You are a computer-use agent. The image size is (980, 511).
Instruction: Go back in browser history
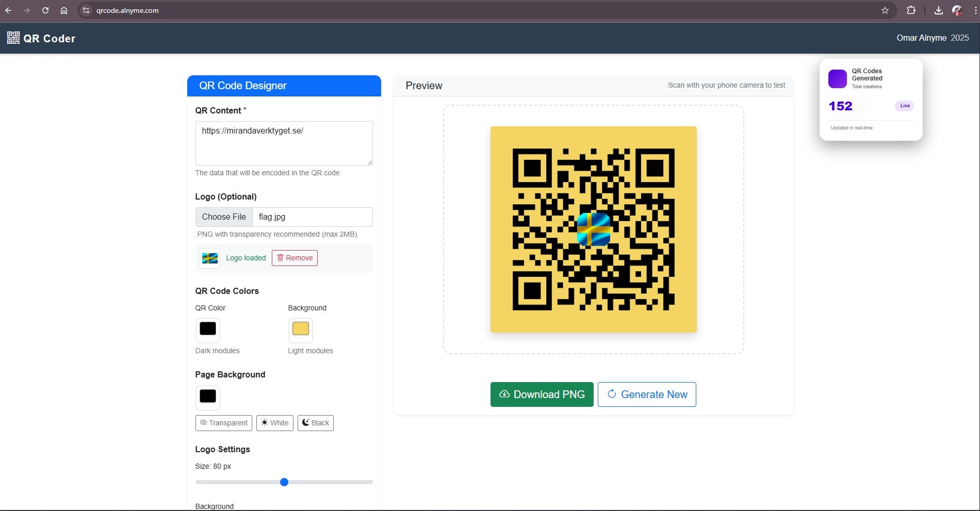[8, 10]
